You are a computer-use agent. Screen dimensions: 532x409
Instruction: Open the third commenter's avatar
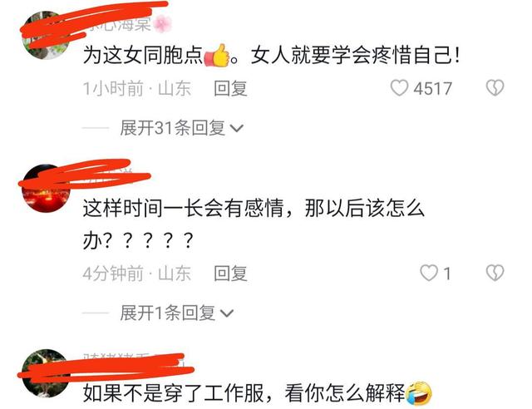46,372
